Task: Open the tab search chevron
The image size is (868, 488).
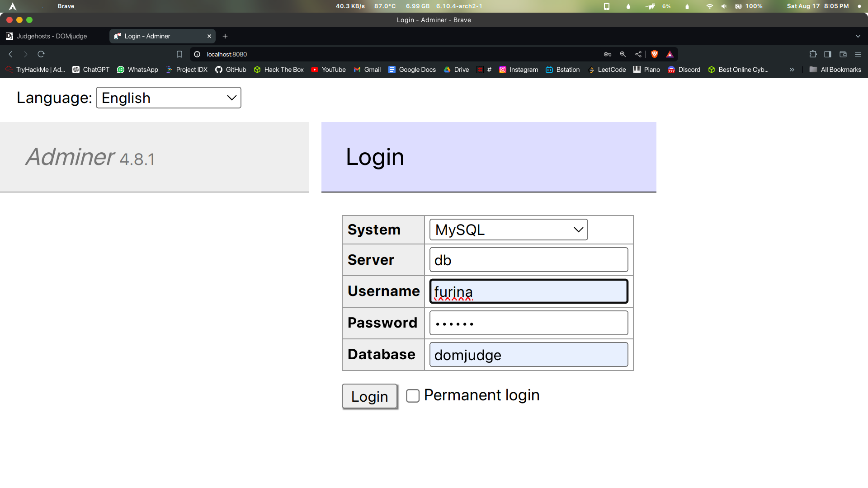Action: pyautogui.click(x=858, y=36)
